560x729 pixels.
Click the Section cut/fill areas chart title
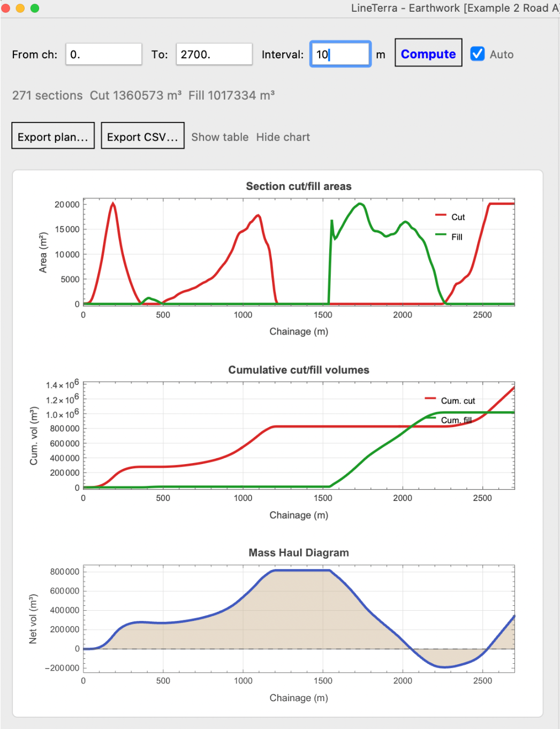tap(299, 186)
